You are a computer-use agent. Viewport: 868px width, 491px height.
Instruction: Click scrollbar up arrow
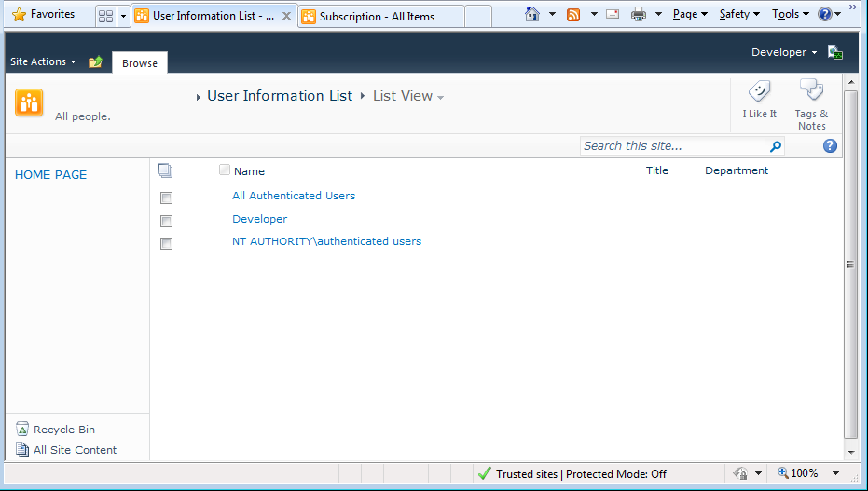(851, 82)
